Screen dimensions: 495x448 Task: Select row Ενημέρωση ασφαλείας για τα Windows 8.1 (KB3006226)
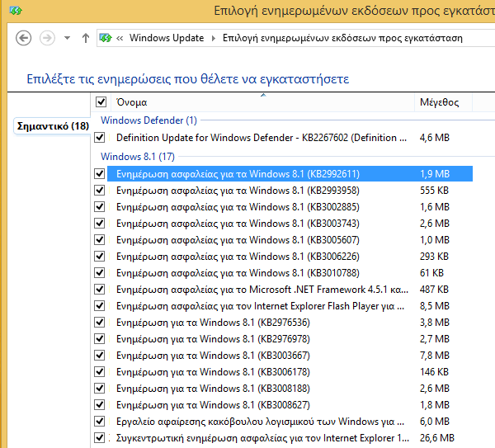coord(290,257)
